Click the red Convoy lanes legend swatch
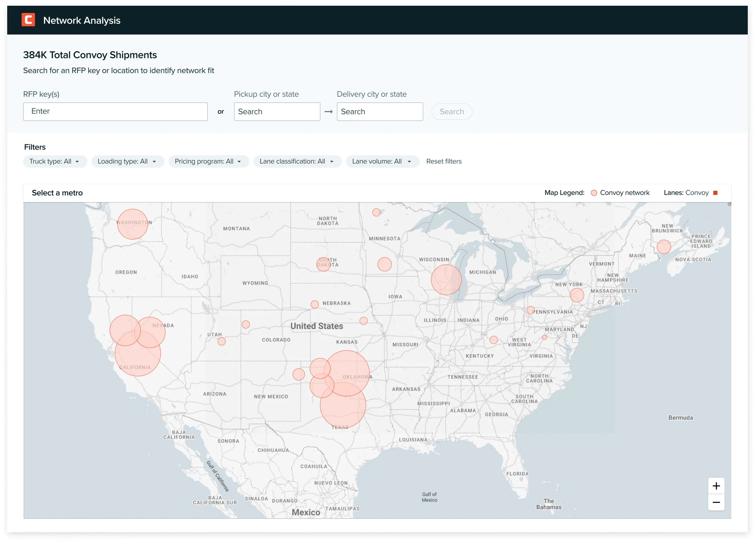The height and width of the screenshot is (542, 756). coord(715,193)
